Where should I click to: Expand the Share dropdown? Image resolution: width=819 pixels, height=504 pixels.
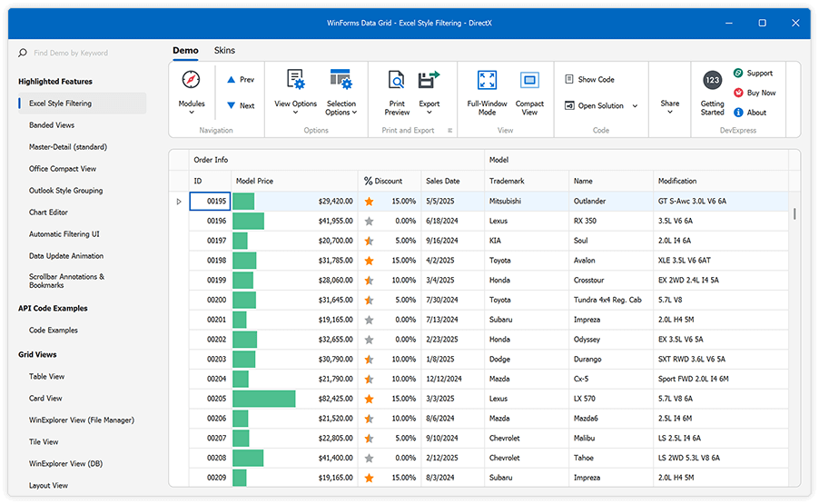(x=670, y=107)
